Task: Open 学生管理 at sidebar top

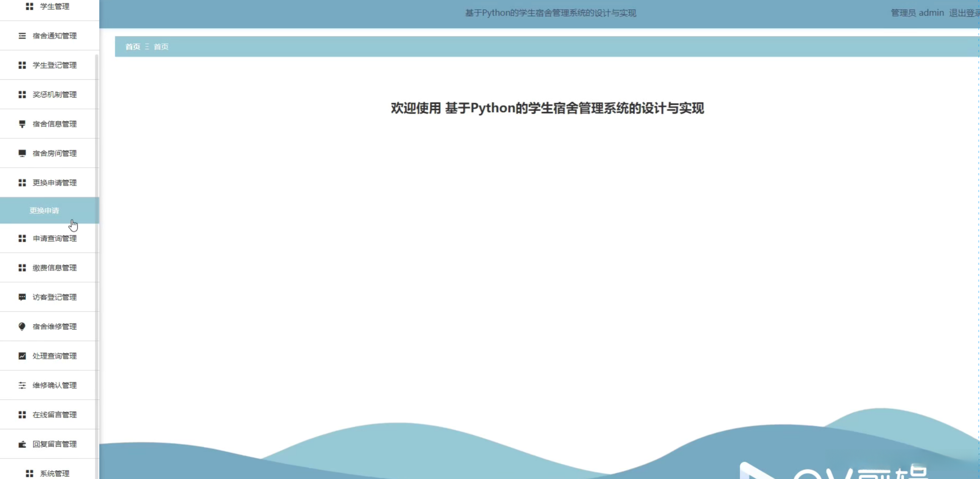Action: (55, 6)
